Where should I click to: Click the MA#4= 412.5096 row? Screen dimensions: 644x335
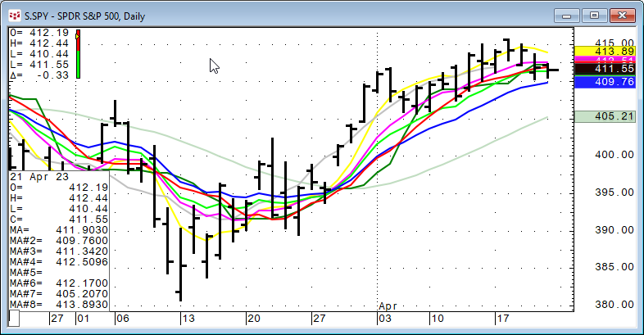(59, 262)
